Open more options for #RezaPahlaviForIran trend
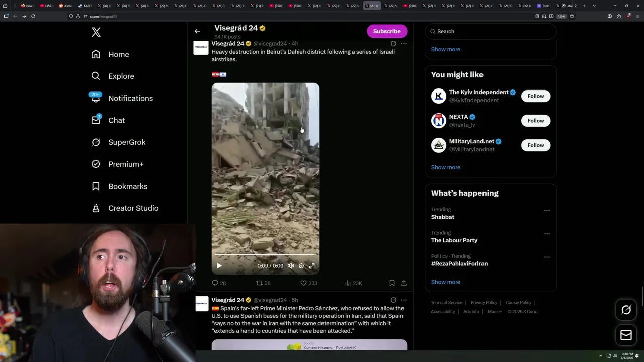644x362 pixels. [547, 257]
